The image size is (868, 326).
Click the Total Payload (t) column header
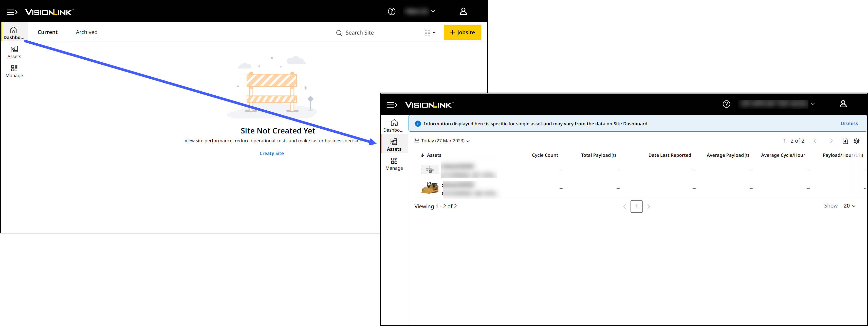(x=598, y=155)
